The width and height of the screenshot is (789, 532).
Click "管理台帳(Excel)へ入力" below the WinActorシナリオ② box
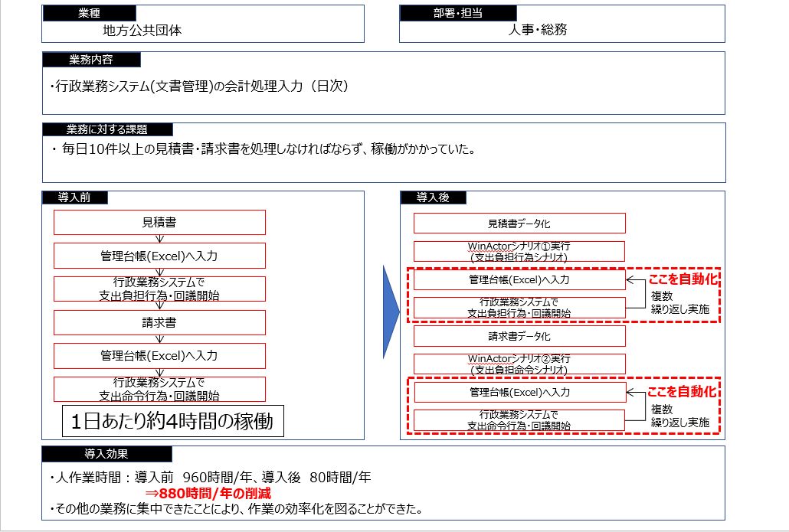coord(519,392)
